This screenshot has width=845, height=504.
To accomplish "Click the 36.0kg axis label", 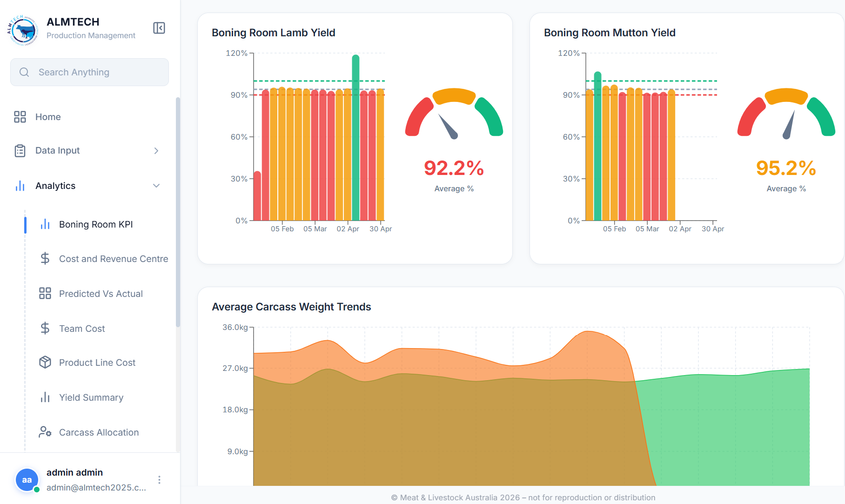I will pyautogui.click(x=235, y=327).
